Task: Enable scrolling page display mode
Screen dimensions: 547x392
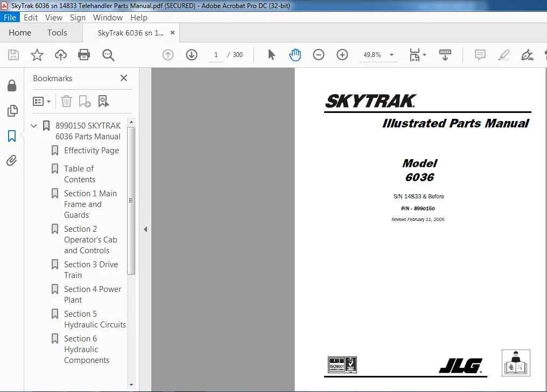Action: (x=445, y=55)
